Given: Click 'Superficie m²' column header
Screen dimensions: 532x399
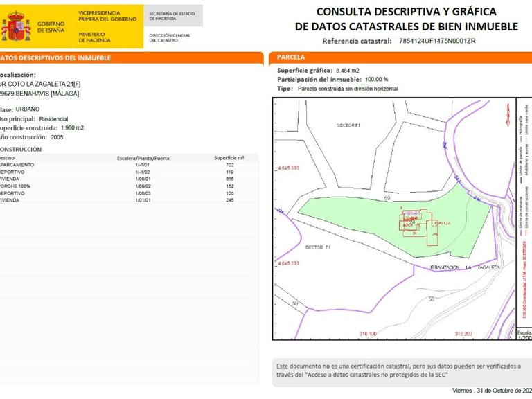Looking at the screenshot, I should (x=229, y=158).
